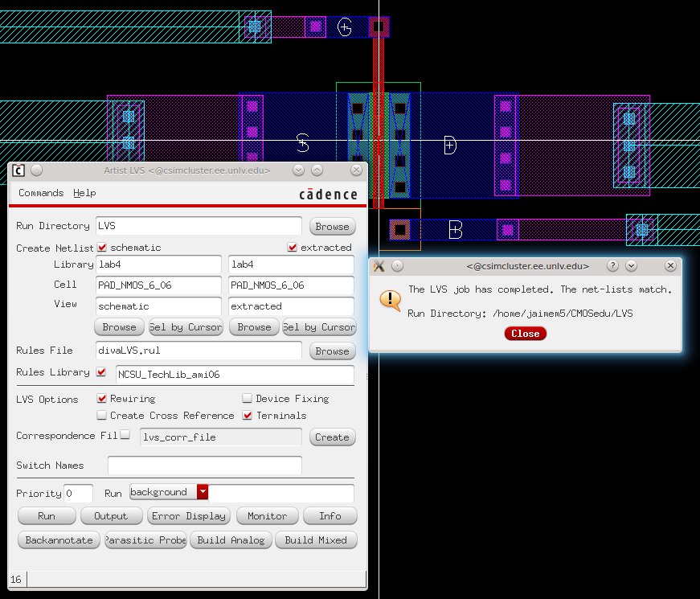Enable the Device Fixing option
Image resolution: width=700 pixels, height=599 pixels.
[x=247, y=398]
